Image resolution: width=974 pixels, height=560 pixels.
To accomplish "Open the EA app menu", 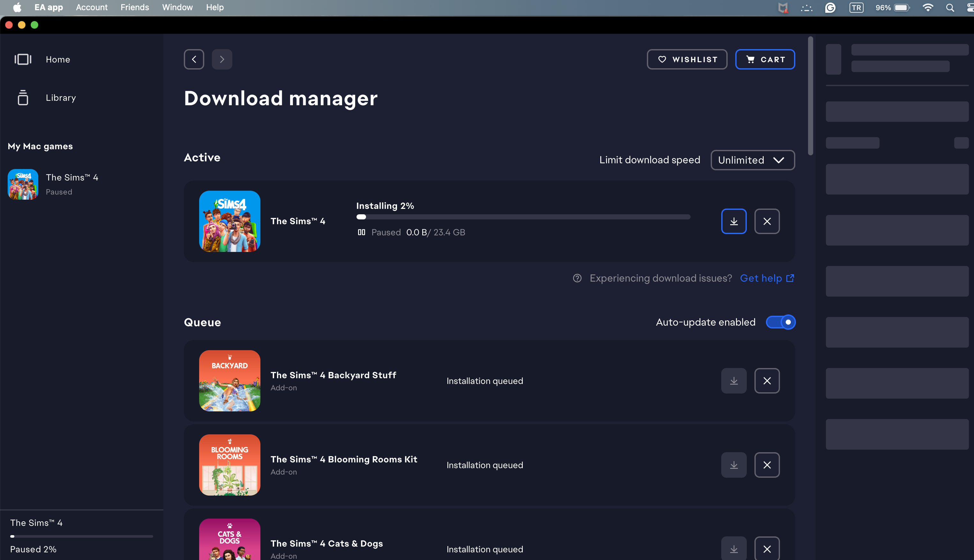I will pyautogui.click(x=49, y=7).
